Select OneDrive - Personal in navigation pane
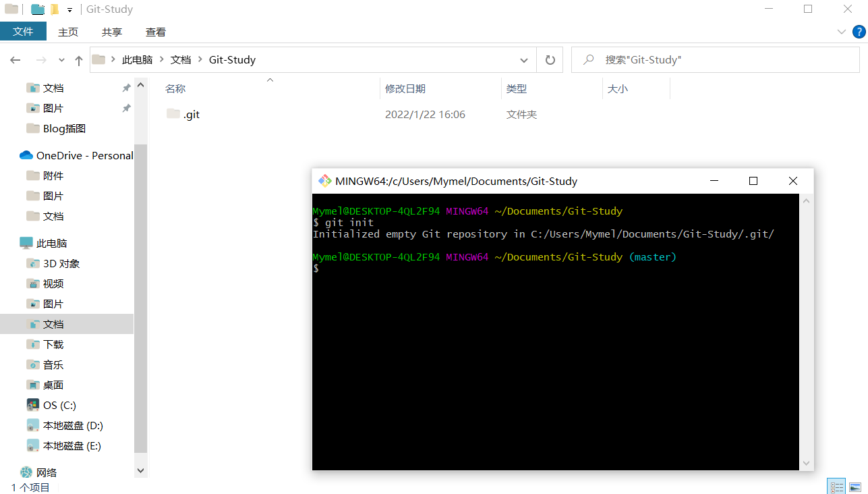Screen dimensions: 868x494 click(x=85, y=155)
